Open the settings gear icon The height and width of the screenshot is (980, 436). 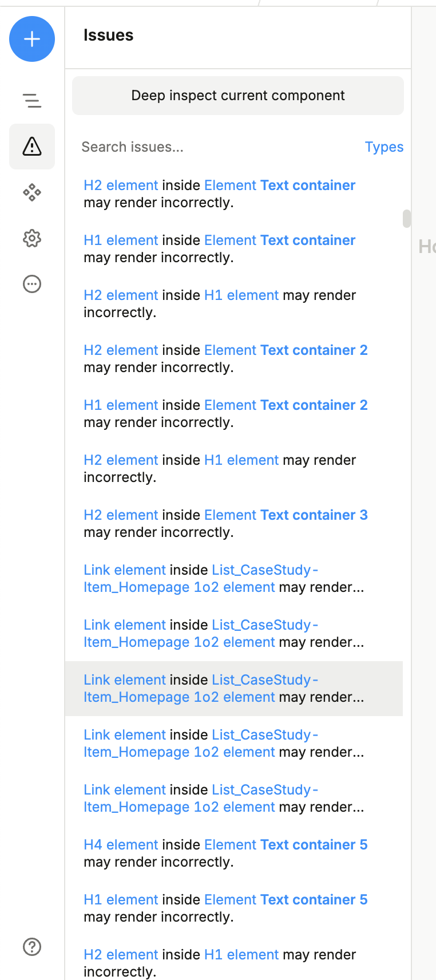point(32,238)
